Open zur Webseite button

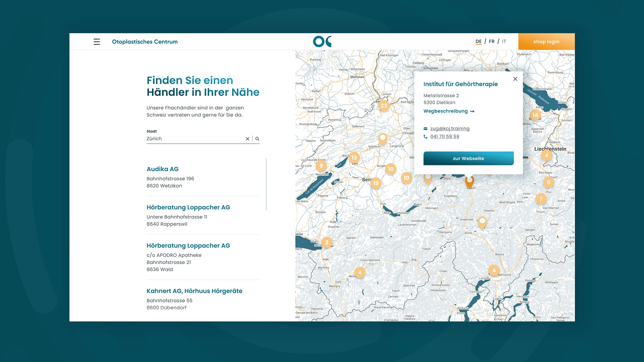[x=468, y=159]
